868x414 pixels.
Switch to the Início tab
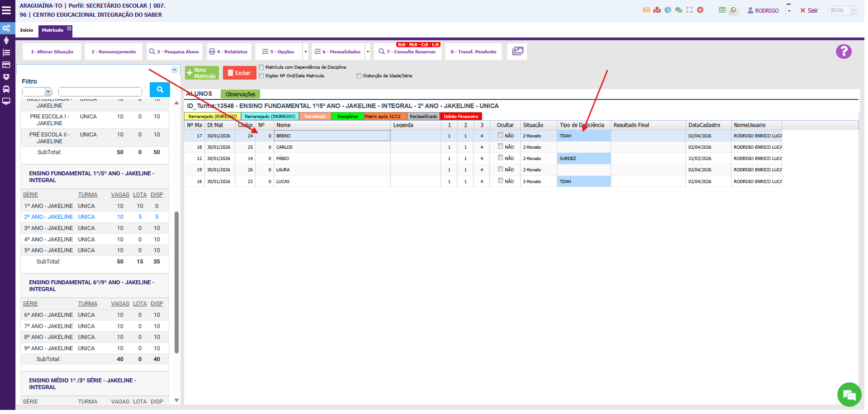pyautogui.click(x=27, y=30)
